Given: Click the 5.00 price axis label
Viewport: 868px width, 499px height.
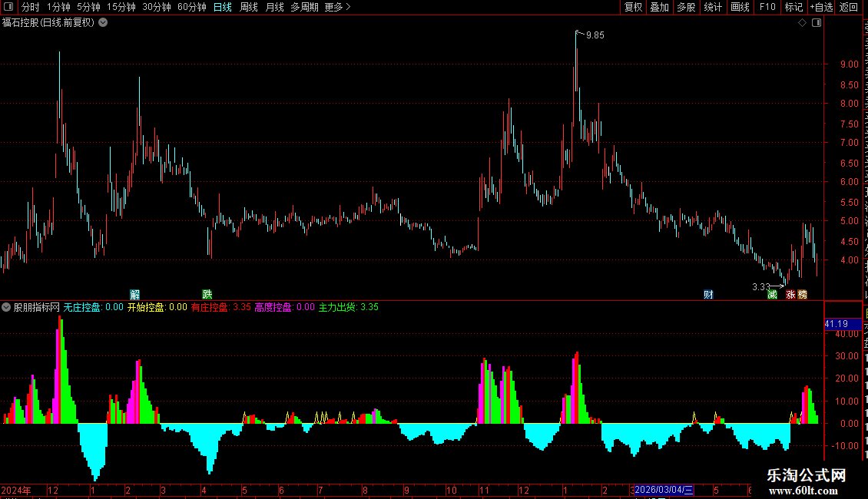Looking at the screenshot, I should point(849,221).
